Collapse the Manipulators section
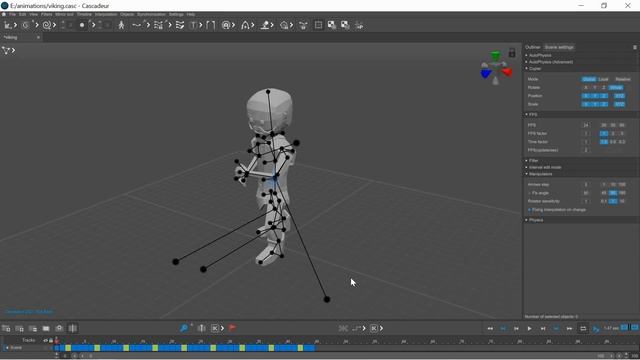This screenshot has height=360, width=640. (x=541, y=174)
